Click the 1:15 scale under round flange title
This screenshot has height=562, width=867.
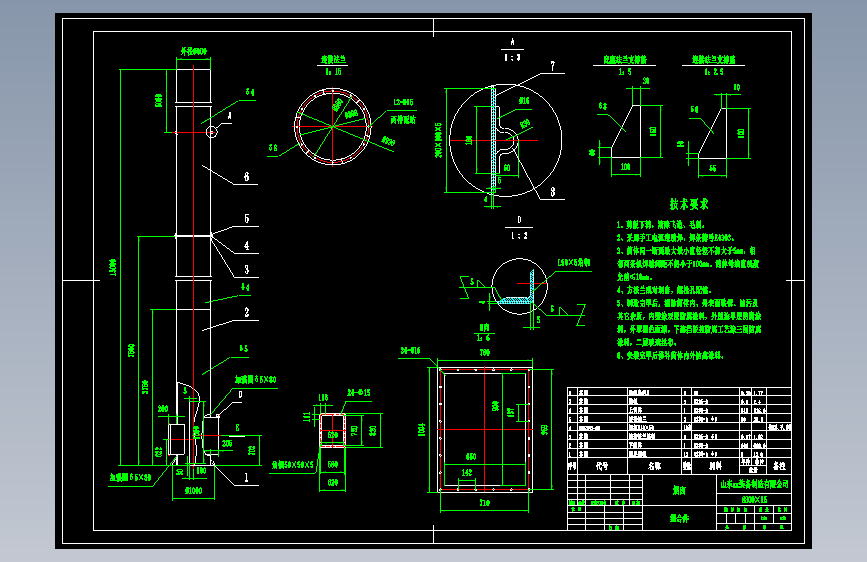click(x=333, y=72)
